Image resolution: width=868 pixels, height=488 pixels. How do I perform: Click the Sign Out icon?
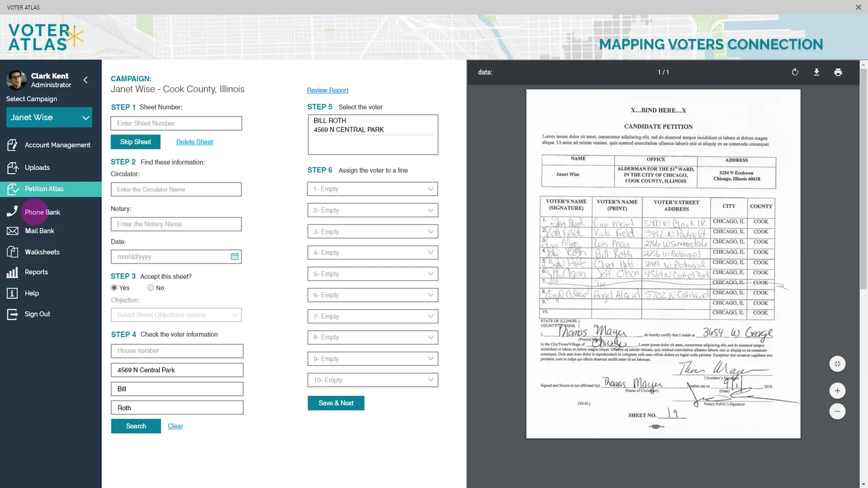(x=12, y=314)
